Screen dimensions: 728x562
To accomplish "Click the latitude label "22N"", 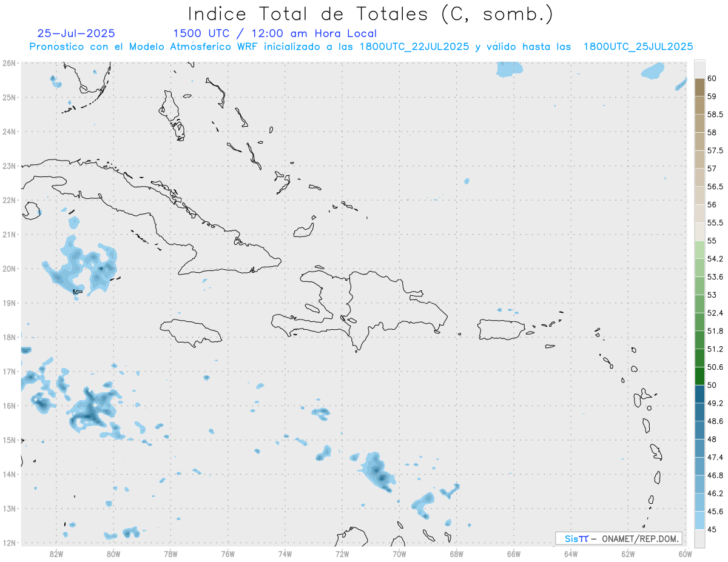I will (8, 200).
